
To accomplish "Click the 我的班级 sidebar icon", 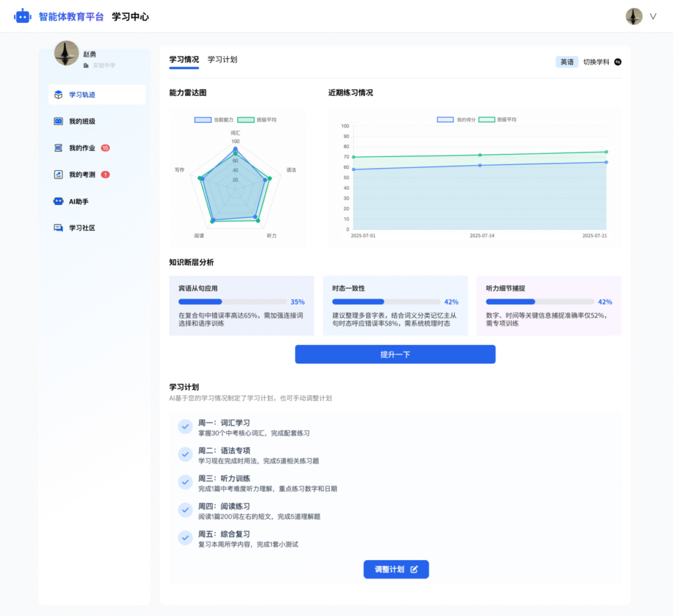I will click(58, 122).
